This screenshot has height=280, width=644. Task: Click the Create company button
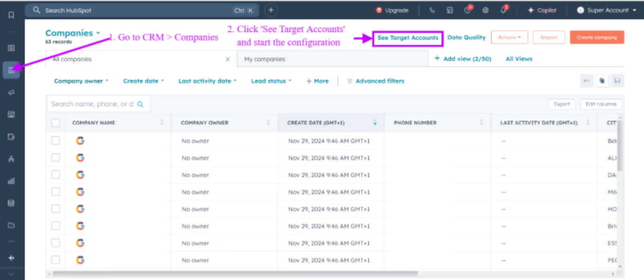pyautogui.click(x=597, y=38)
